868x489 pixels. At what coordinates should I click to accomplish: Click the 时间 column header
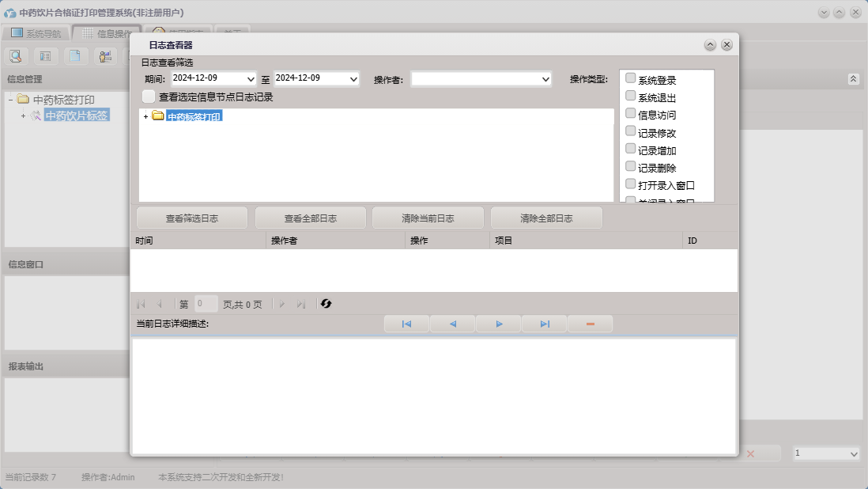[198, 241]
